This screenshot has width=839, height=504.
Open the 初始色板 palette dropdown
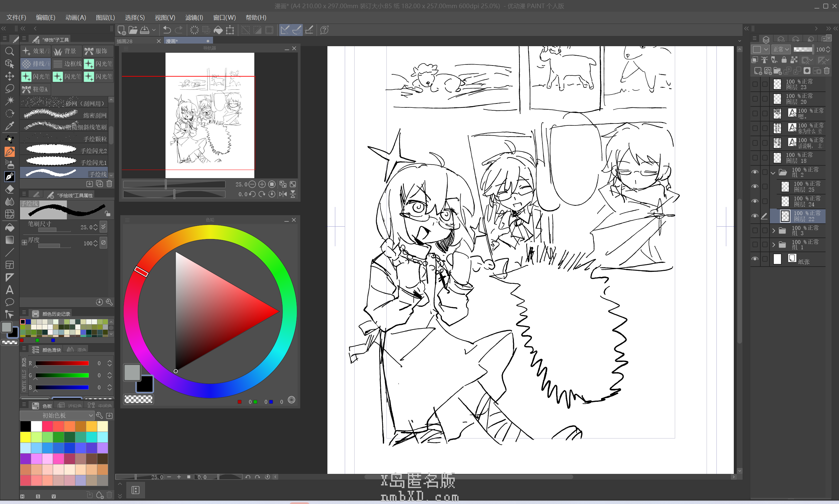point(91,415)
